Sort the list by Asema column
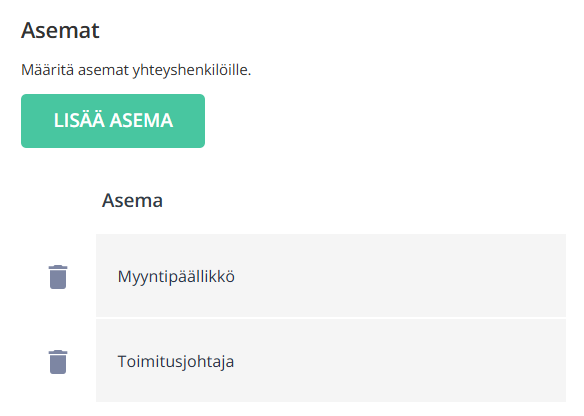The width and height of the screenshot is (584, 416). (x=132, y=200)
